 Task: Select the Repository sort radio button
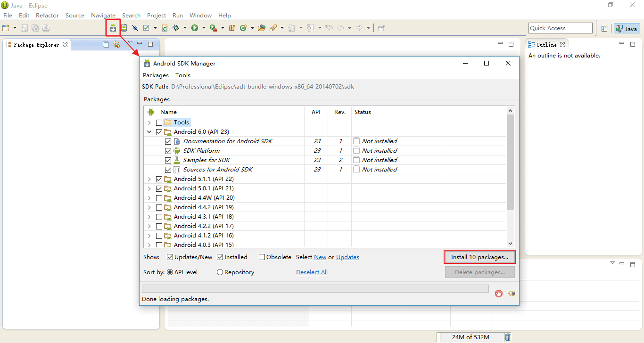tap(220, 272)
